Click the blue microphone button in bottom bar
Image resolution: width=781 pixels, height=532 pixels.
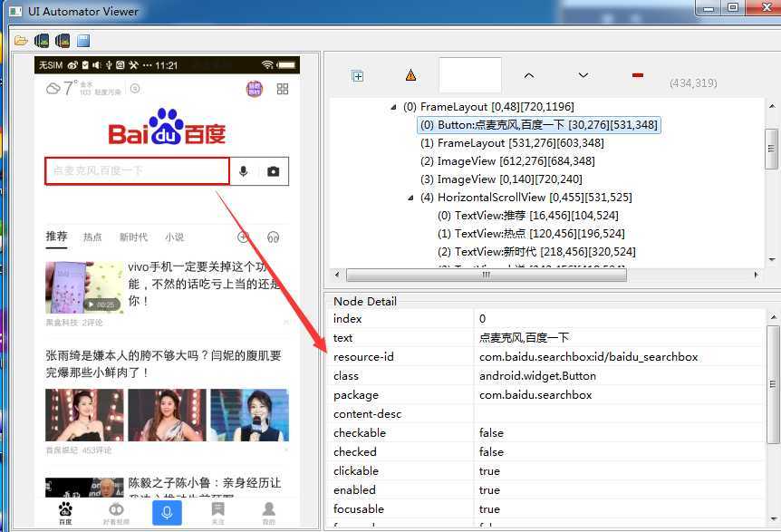tap(167, 513)
